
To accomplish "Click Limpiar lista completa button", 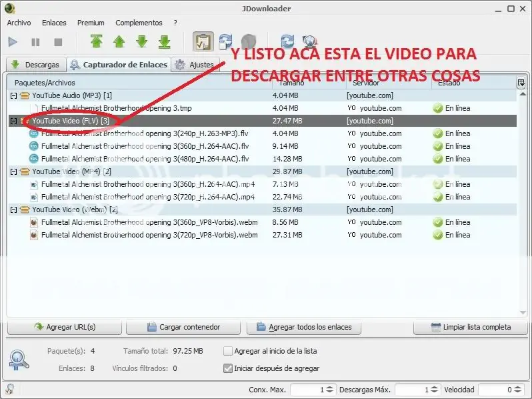I will (x=470, y=327).
